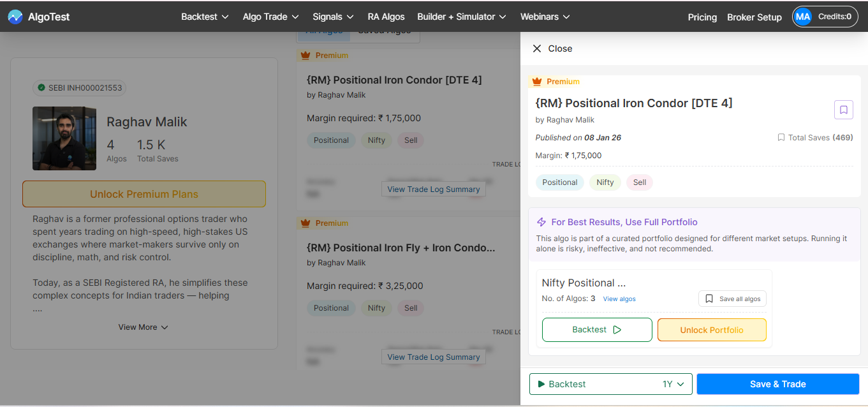Click the AlgoTest logo icon
This screenshot has height=407, width=868.
click(x=15, y=17)
